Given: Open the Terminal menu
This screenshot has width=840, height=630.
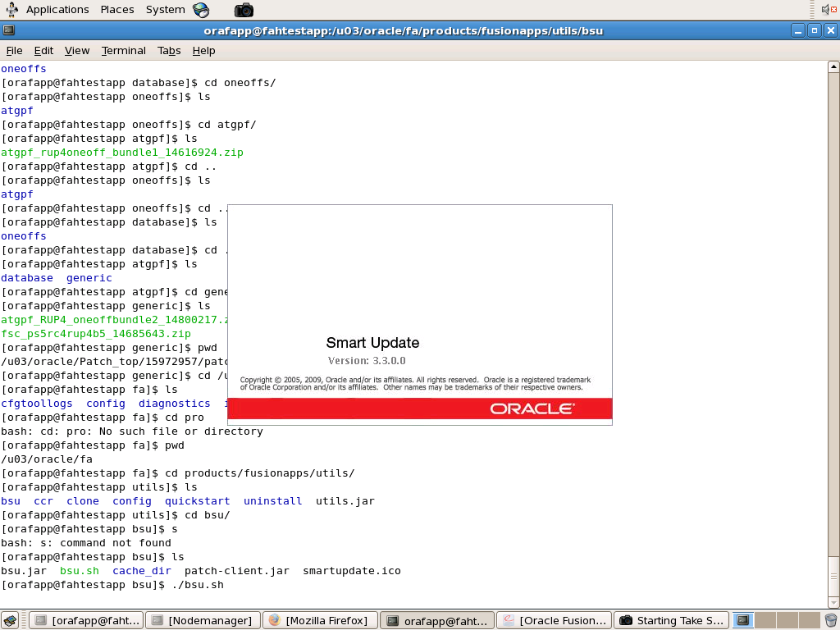Looking at the screenshot, I should pos(123,50).
